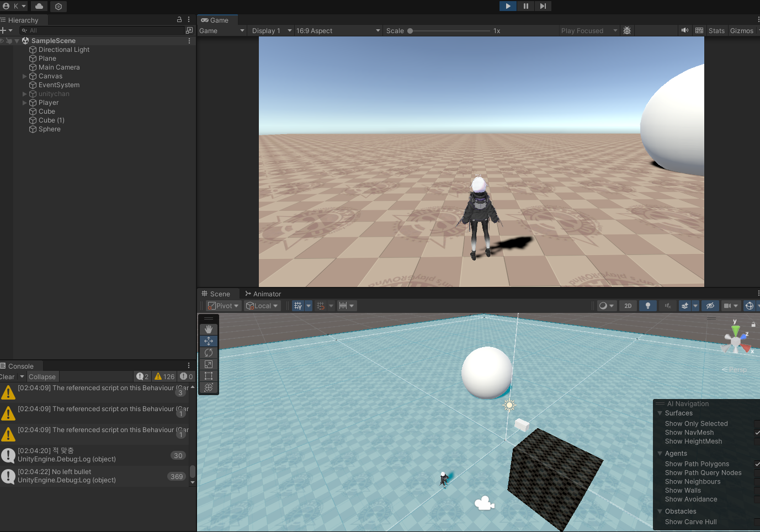Toggle Scene audio playback
760x532 pixels.
pyautogui.click(x=668, y=306)
